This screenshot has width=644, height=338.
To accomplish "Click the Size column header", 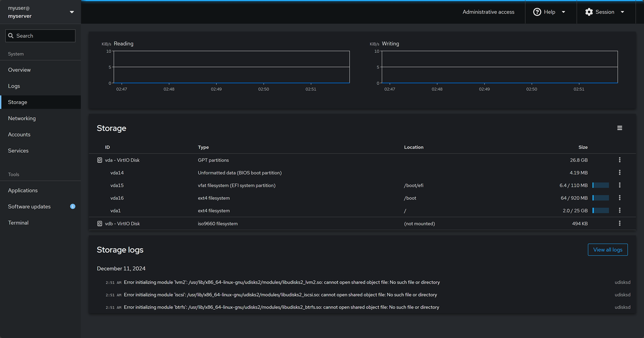I will pyautogui.click(x=583, y=147).
